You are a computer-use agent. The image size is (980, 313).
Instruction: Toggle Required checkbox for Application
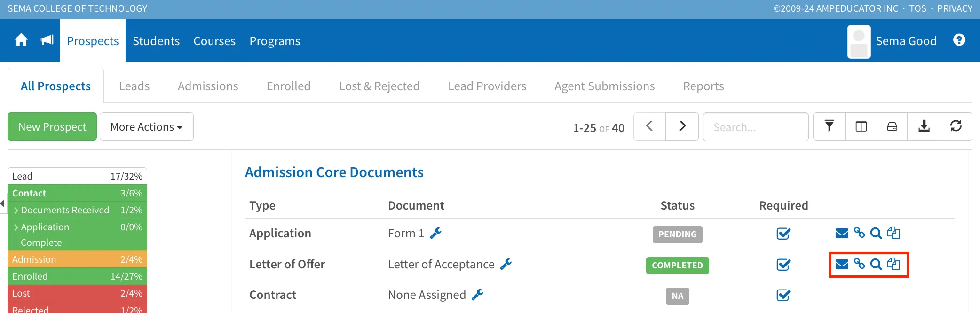(783, 234)
